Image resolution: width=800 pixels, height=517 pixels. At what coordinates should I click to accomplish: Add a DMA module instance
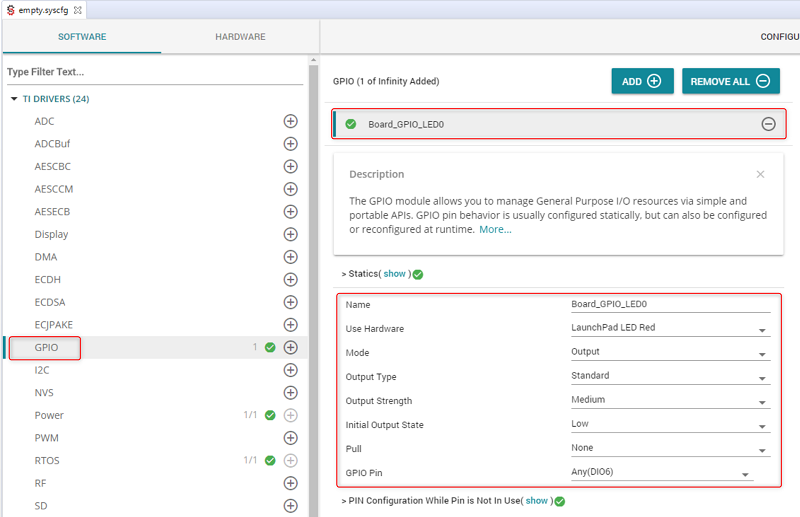291,257
